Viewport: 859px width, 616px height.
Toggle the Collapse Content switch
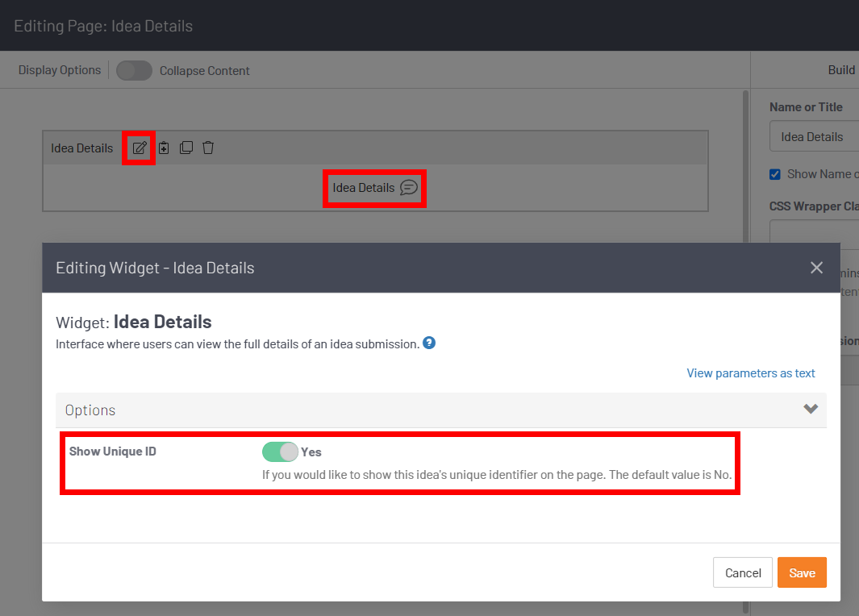click(134, 71)
